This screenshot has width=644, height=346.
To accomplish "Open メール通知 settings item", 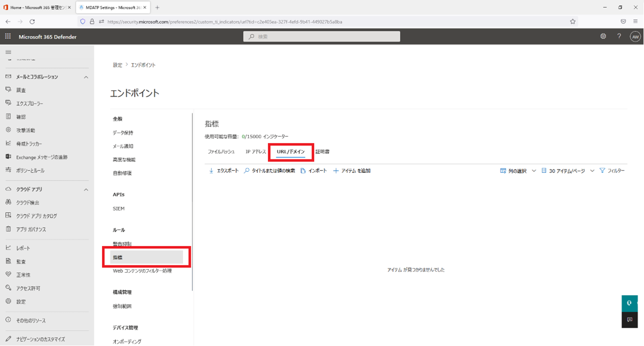I will [123, 146].
